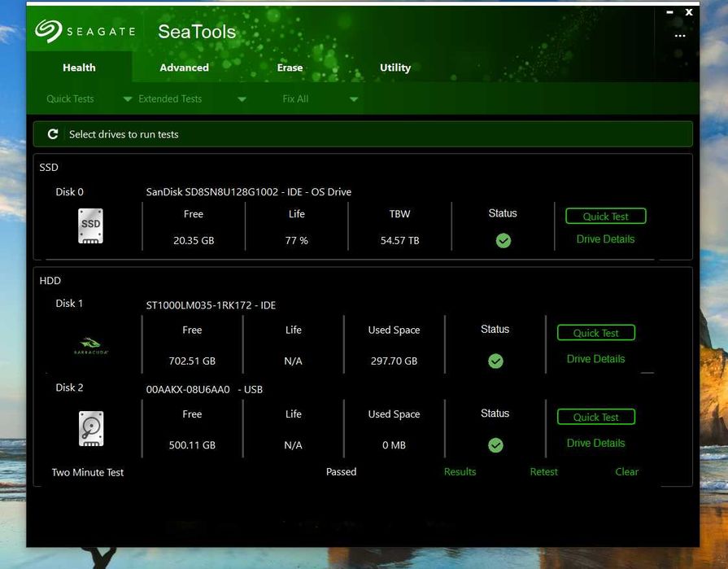Expand the Fix All dropdown arrow
728x569 pixels.
point(354,99)
